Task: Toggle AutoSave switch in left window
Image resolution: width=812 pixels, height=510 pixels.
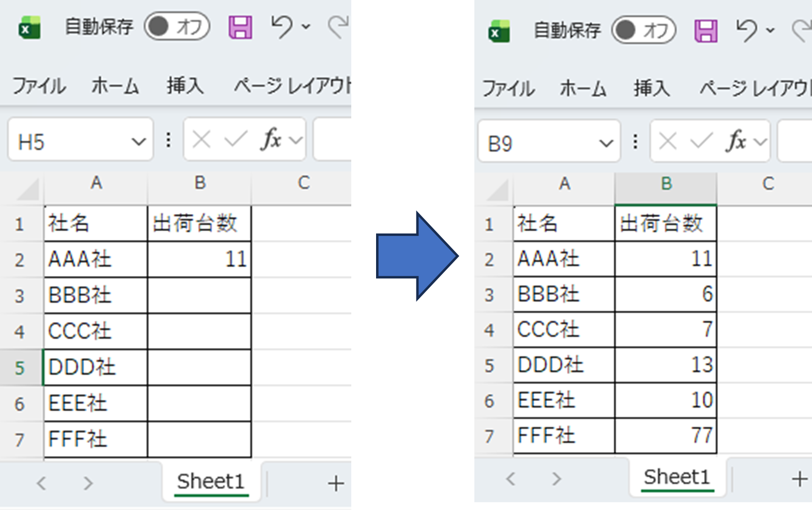Action: (x=177, y=27)
